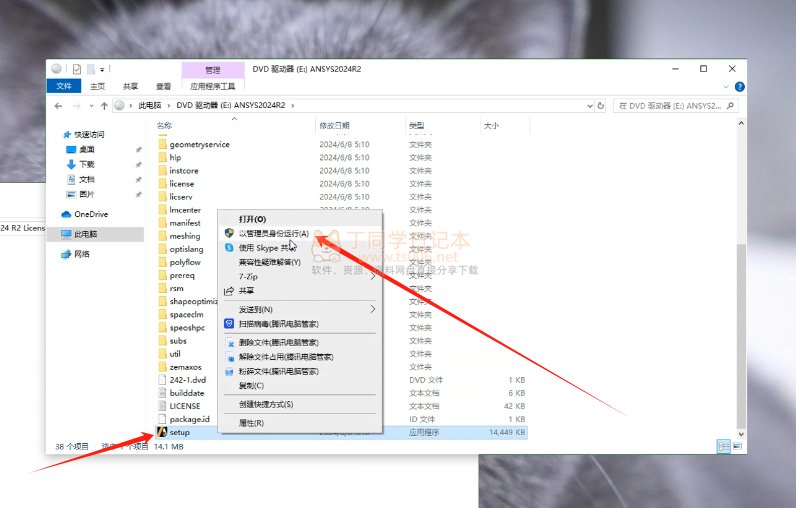796x508 pixels.
Task: Select the manifest folder icon
Action: click(162, 223)
